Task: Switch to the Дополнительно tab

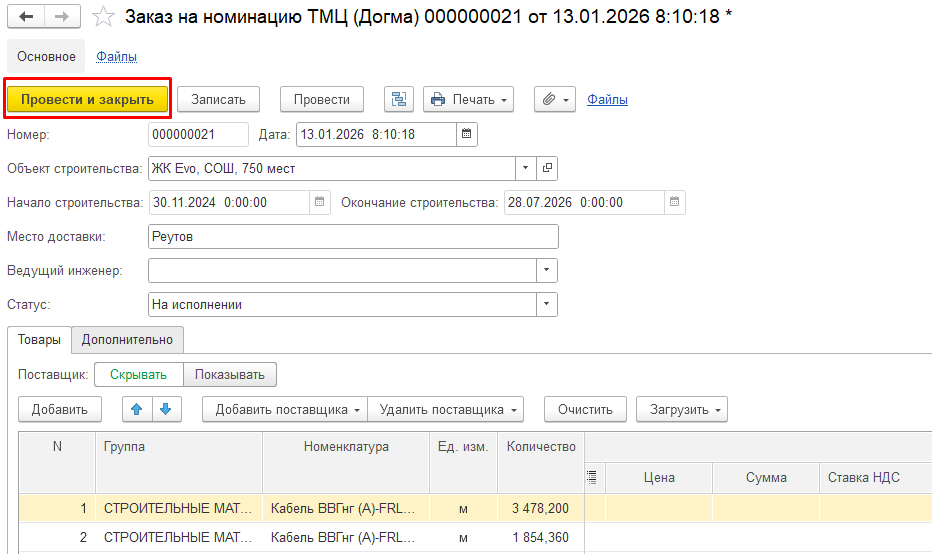Action: (x=127, y=340)
